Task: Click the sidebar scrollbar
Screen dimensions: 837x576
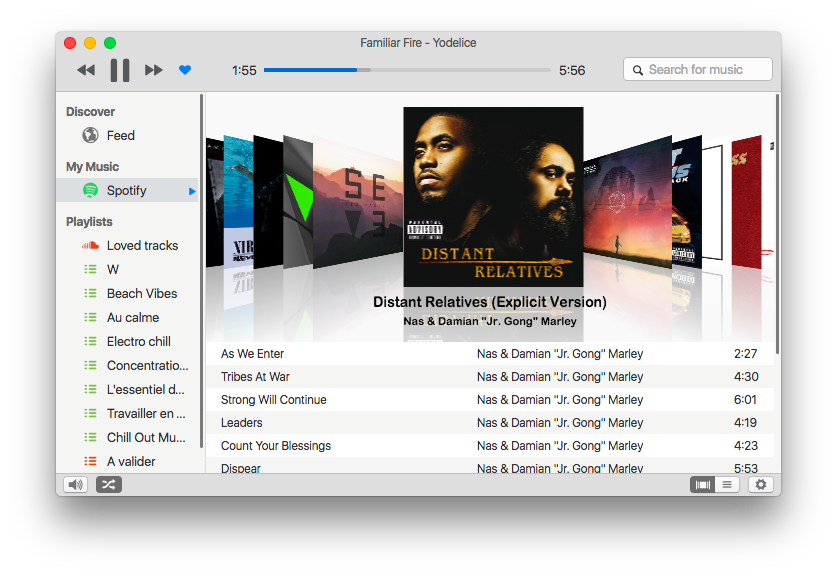Action: [201, 271]
